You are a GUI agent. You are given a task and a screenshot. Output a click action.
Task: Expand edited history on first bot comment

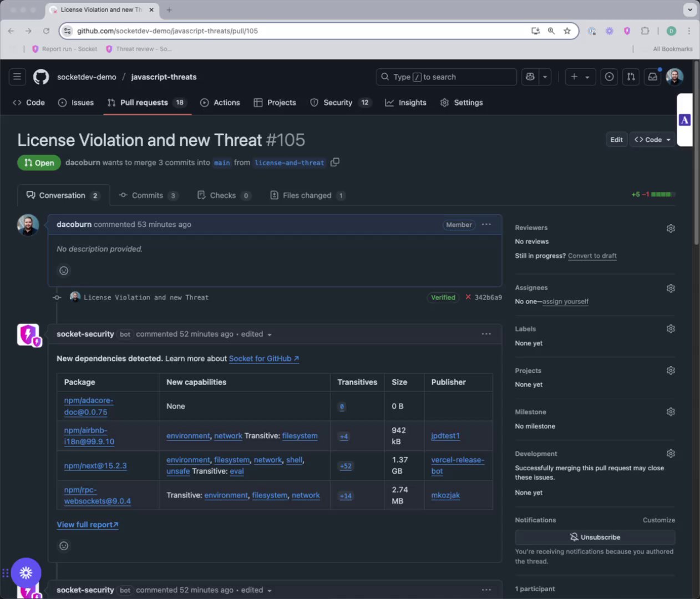[x=257, y=334]
